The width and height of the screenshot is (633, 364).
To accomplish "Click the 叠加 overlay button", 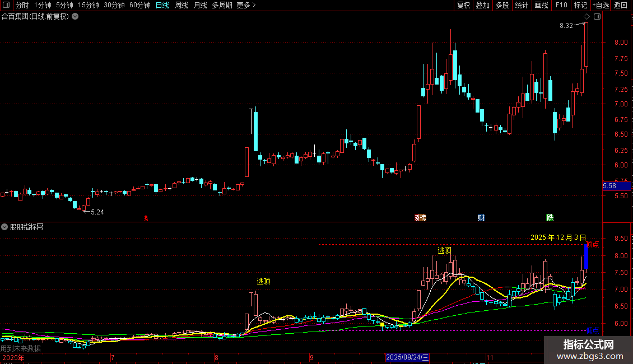I will [482, 5].
